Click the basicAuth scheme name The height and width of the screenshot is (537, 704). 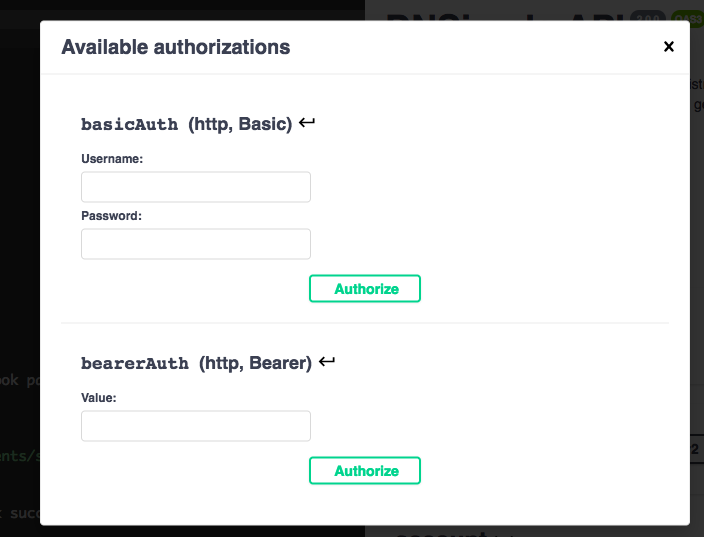[130, 124]
